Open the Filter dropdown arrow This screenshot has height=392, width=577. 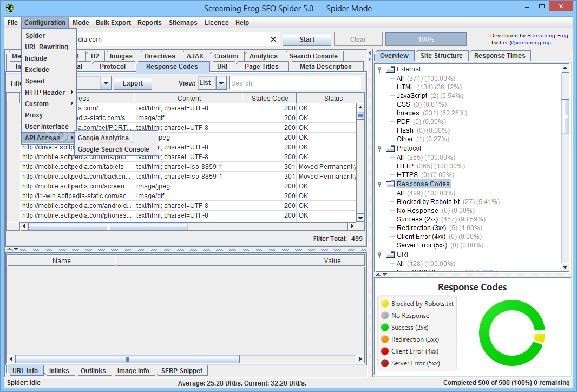point(106,83)
